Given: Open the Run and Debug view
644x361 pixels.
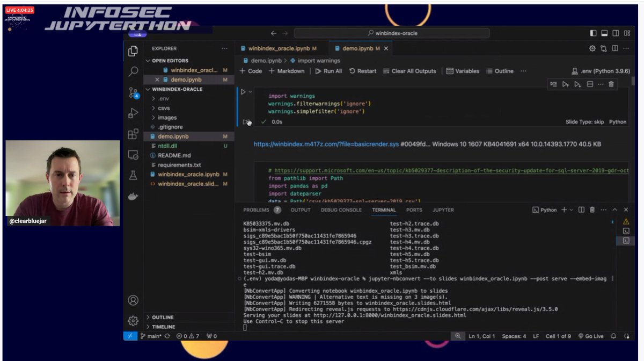Looking at the screenshot, I should point(133,113).
